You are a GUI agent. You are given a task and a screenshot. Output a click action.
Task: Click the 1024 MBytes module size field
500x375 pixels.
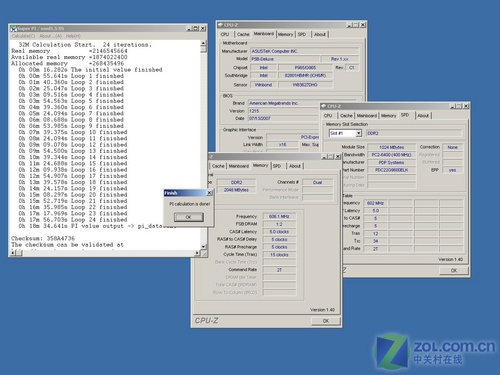(x=392, y=147)
